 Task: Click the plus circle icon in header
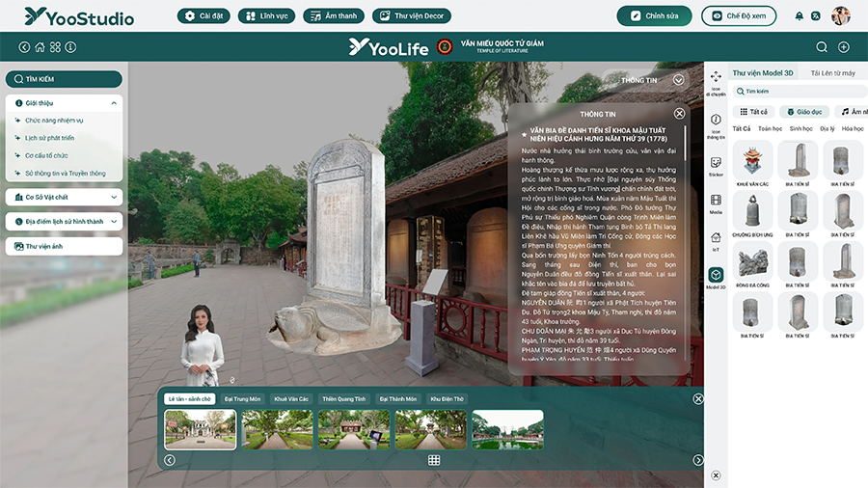pyautogui.click(x=844, y=47)
